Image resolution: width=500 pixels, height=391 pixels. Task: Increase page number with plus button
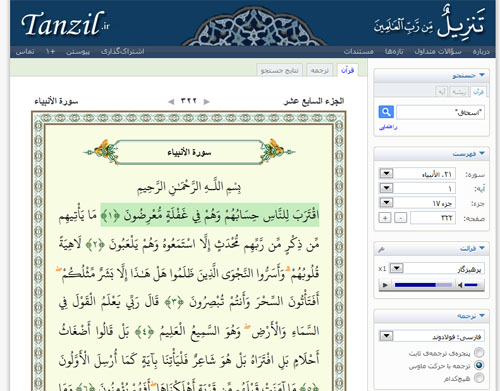click(x=385, y=218)
